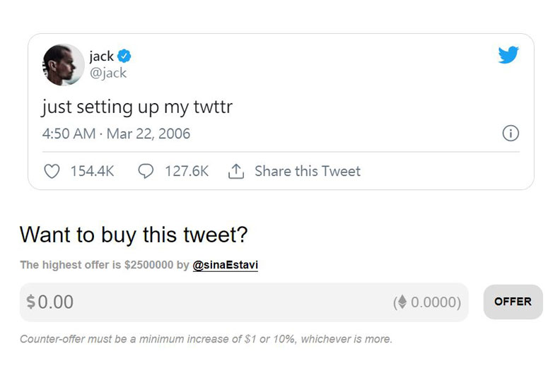
Task: Open the tweet info circle icon
Action: [x=511, y=133]
